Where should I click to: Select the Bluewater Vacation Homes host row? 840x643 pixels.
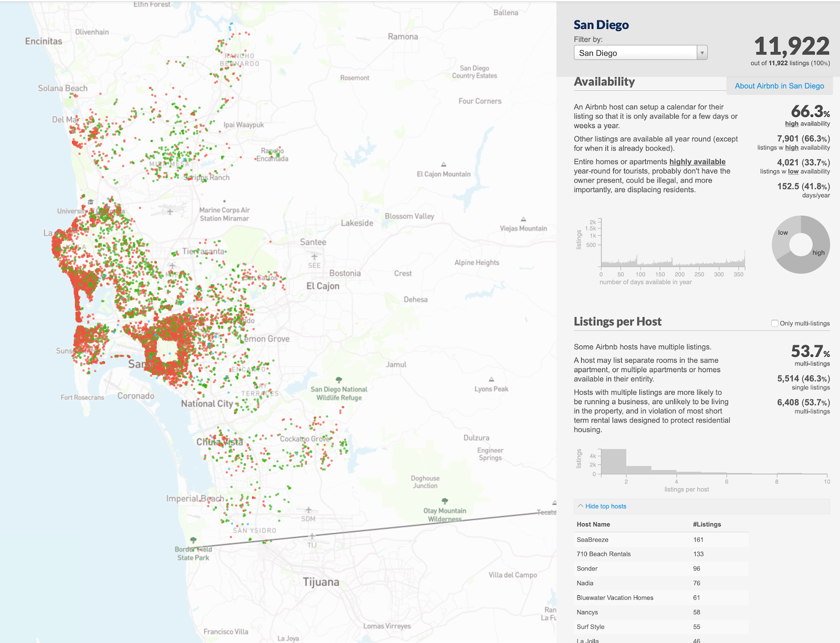(661, 598)
